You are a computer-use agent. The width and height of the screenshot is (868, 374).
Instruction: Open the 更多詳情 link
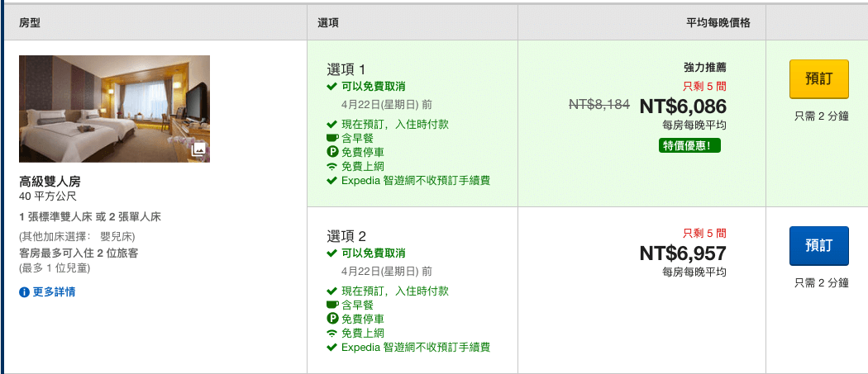[54, 292]
